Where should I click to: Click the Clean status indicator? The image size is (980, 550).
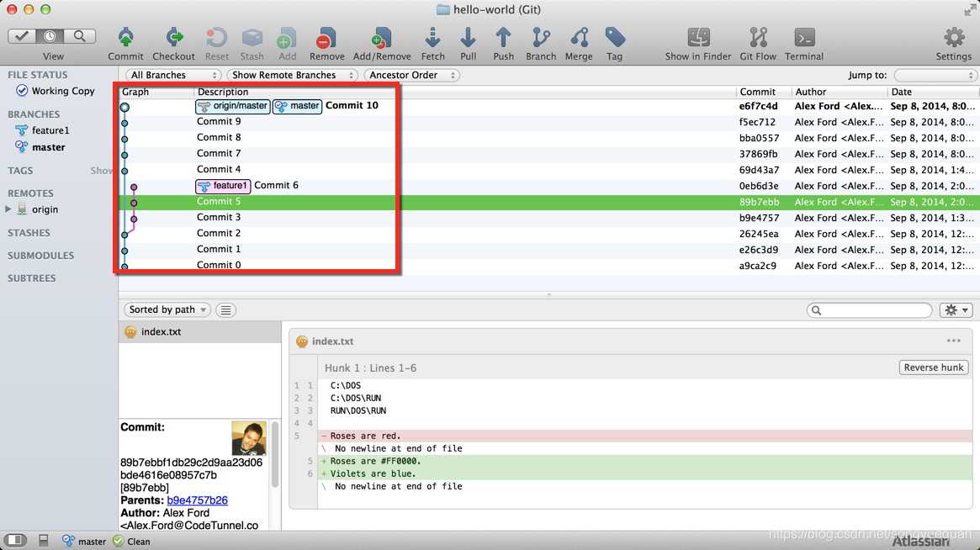[132, 542]
